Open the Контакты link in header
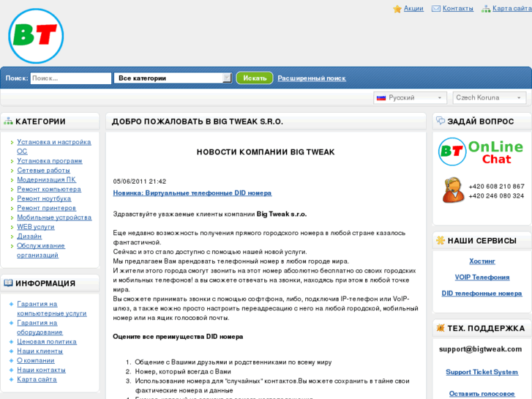The width and height of the screenshot is (532, 399). [x=458, y=9]
